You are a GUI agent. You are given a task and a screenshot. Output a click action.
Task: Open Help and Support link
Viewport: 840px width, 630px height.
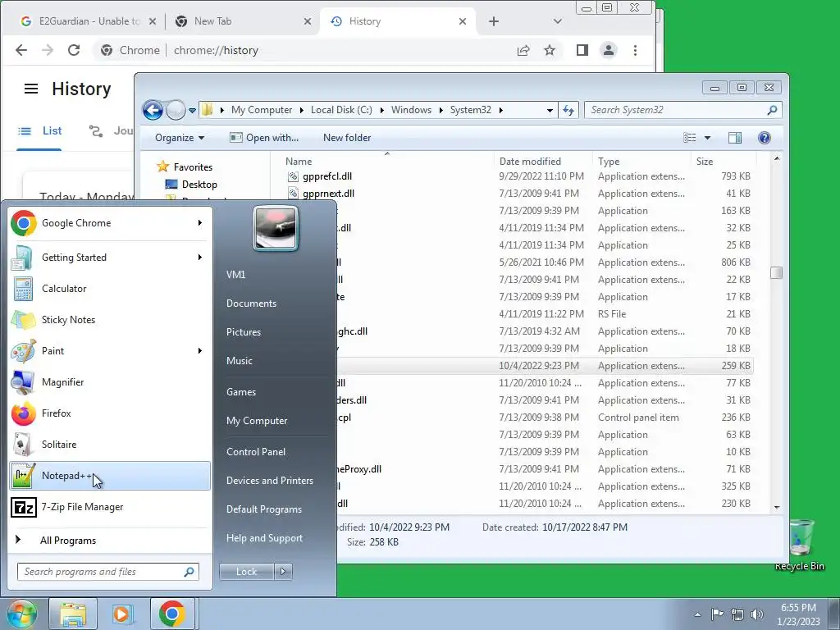click(265, 538)
